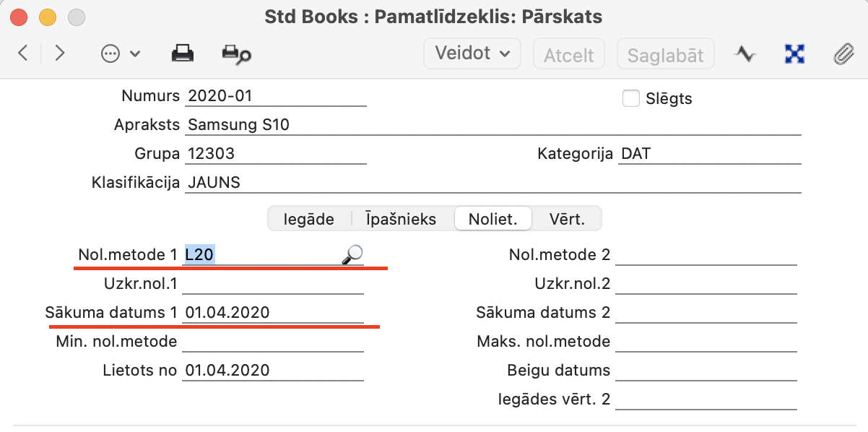Click the print preview icon
The width and height of the screenshot is (868, 432).
pos(236,53)
